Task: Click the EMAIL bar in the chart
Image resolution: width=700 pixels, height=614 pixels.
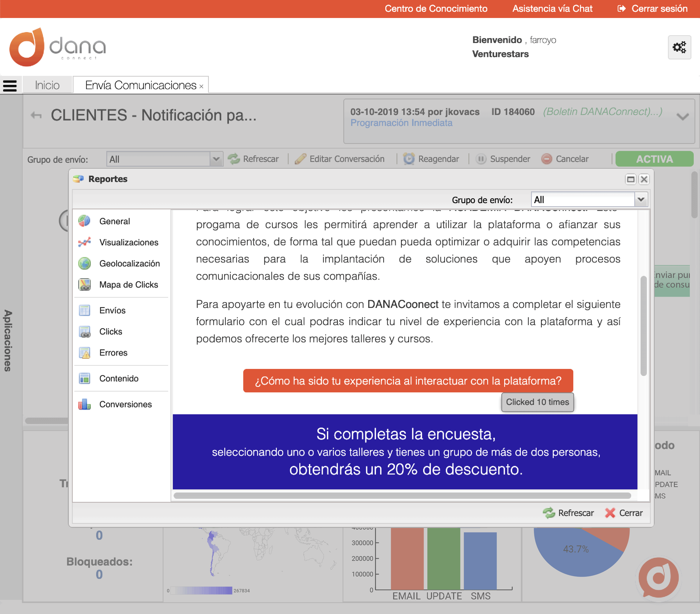Action: coord(407,559)
